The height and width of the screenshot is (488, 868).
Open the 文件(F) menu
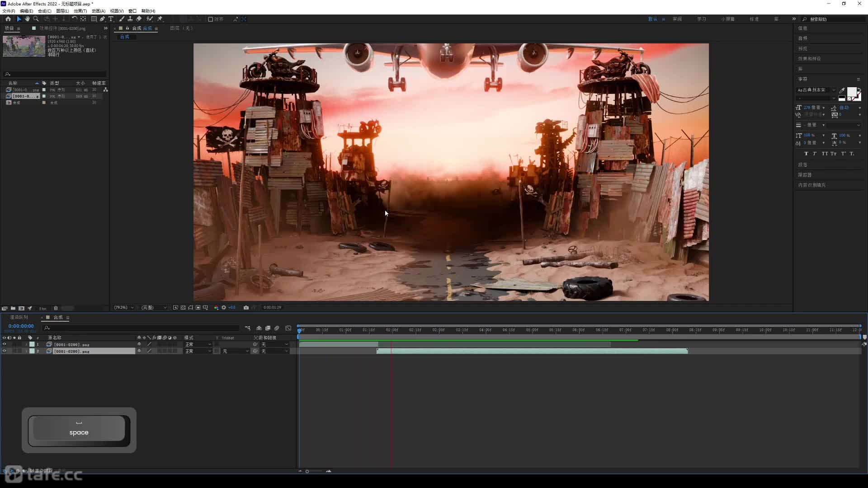pyautogui.click(x=9, y=11)
